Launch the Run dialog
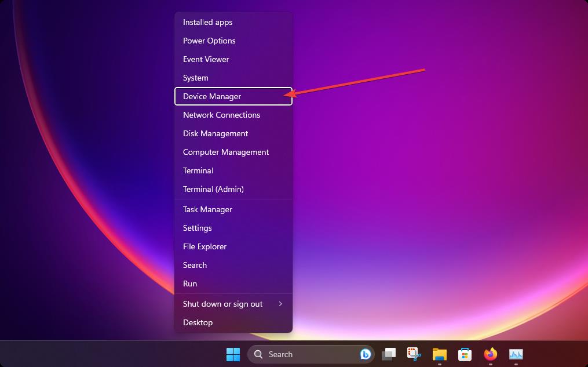The image size is (588, 367). [190, 284]
